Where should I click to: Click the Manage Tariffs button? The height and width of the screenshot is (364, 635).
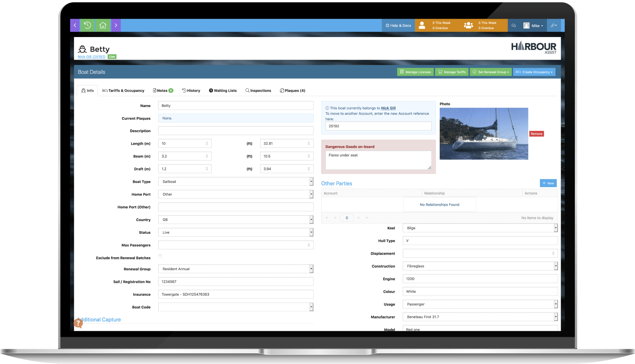click(x=451, y=72)
